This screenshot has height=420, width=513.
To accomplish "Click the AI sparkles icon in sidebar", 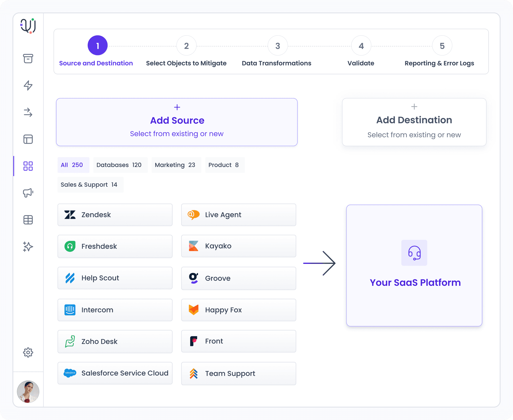I will pos(28,246).
